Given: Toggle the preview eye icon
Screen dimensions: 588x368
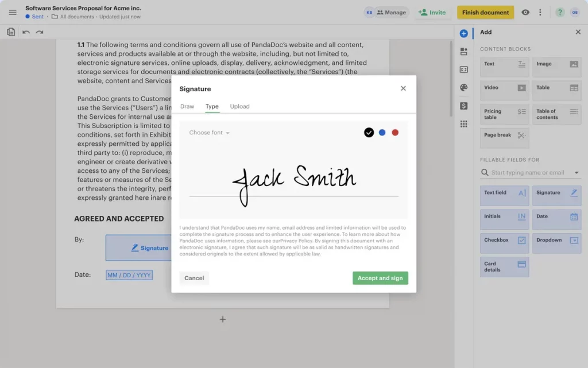Looking at the screenshot, I should tap(525, 13).
